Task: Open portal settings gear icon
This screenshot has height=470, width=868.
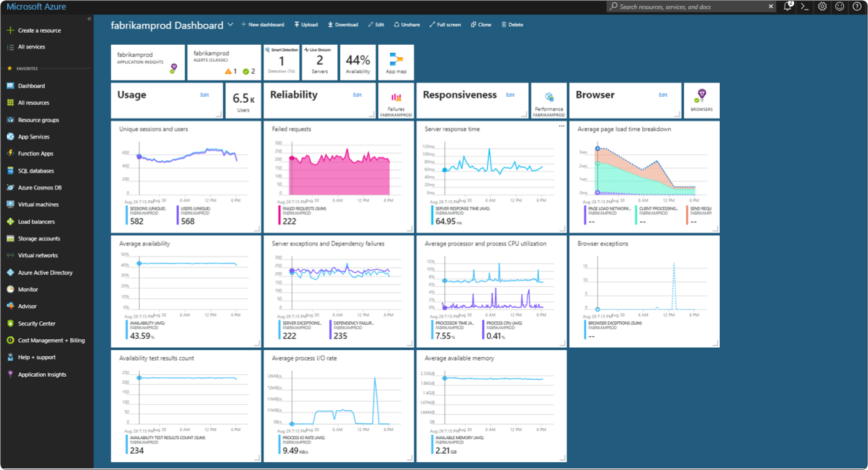Action: pos(822,7)
